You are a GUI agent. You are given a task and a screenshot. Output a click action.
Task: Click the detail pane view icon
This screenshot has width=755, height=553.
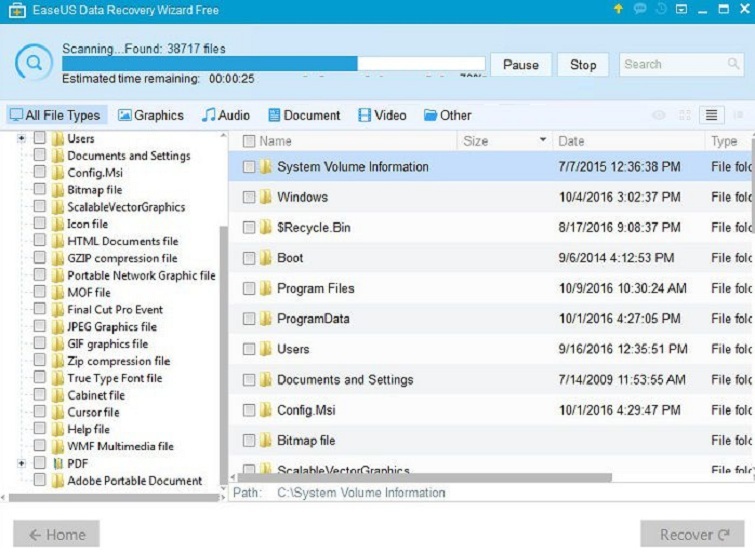738,115
